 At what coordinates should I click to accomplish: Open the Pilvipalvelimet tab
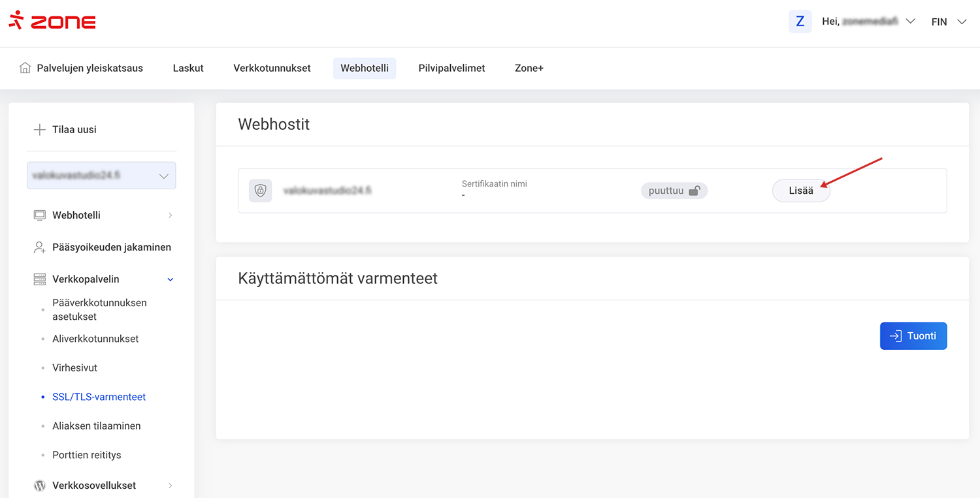tap(451, 68)
